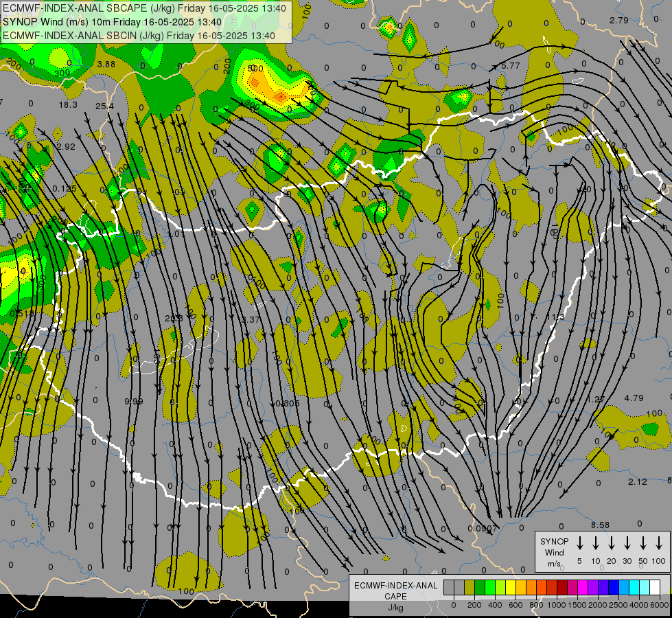The height and width of the screenshot is (618, 672).
Task: Click the 'SYNOP' wind legend heading
Action: (x=554, y=541)
